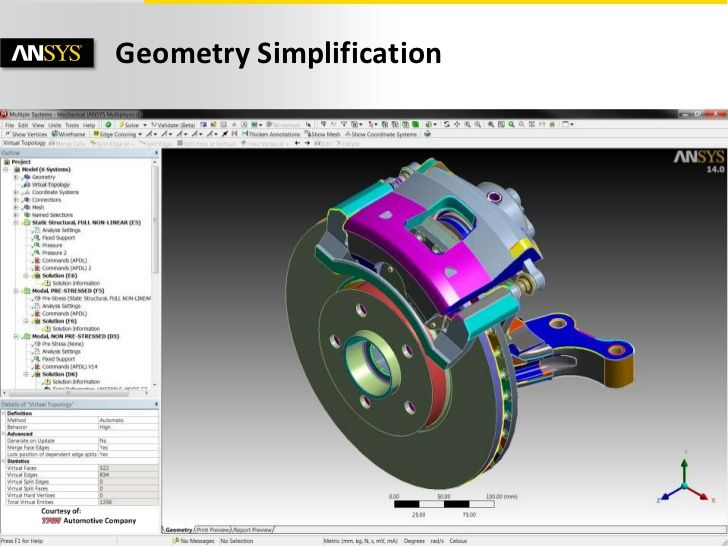The image size is (728, 546).
Task: Click the Pre-Stress (Static Structural) item
Action: [x=96, y=299]
